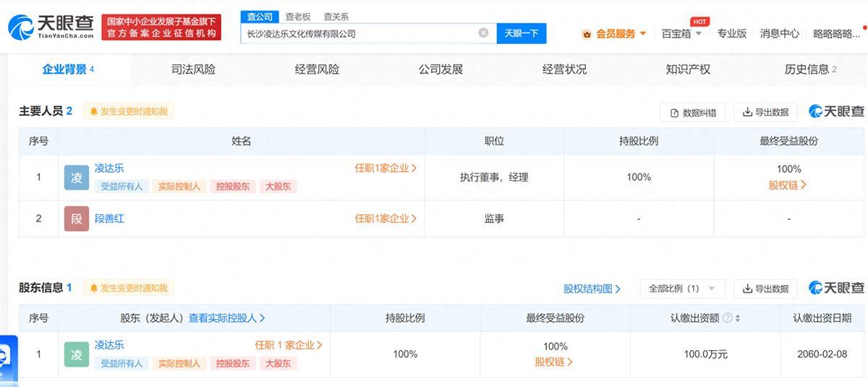Switch to the 历史信息 tab

point(810,69)
